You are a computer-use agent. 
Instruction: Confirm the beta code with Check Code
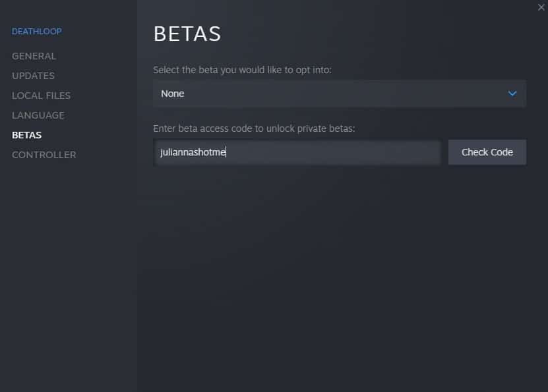[487, 152]
